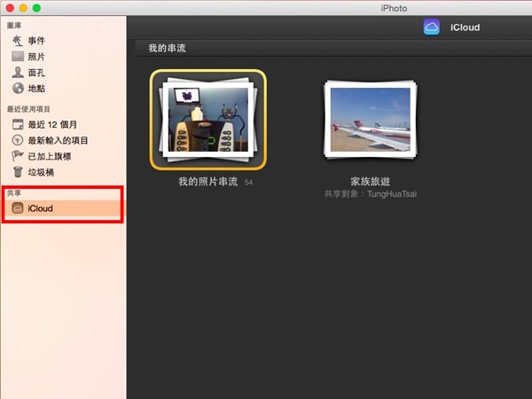Click the 我的照片串流 album title
The width and height of the screenshot is (532, 399).
208,182
